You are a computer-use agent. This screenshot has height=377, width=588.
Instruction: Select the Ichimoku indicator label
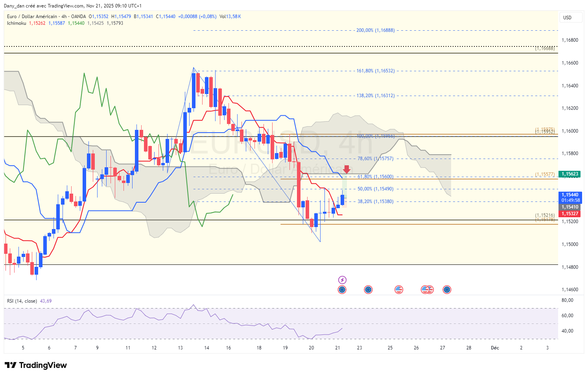tap(17, 23)
